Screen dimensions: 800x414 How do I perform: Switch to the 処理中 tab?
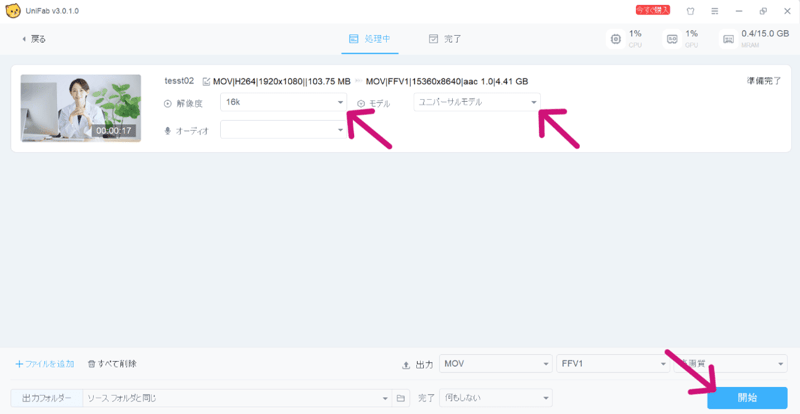point(369,39)
